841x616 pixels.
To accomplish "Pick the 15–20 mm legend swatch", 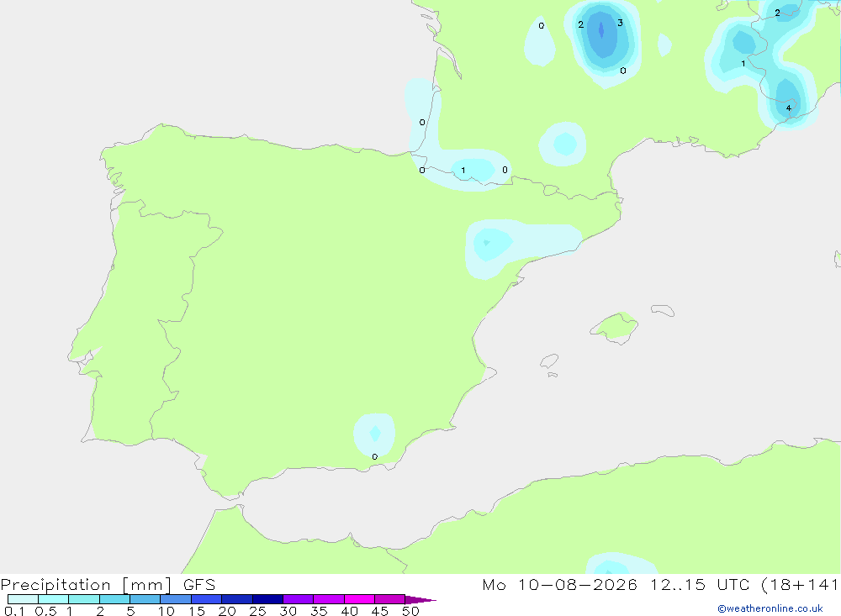I will pos(207,599).
